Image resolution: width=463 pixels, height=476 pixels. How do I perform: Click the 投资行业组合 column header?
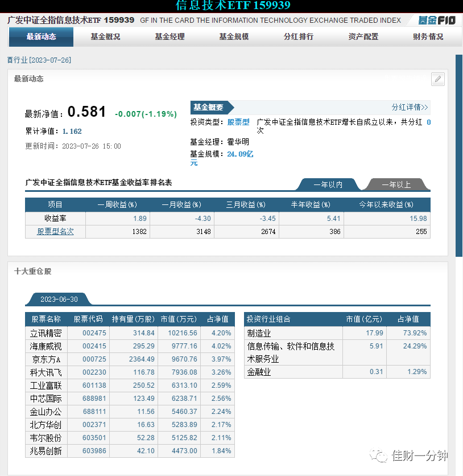(x=268, y=319)
